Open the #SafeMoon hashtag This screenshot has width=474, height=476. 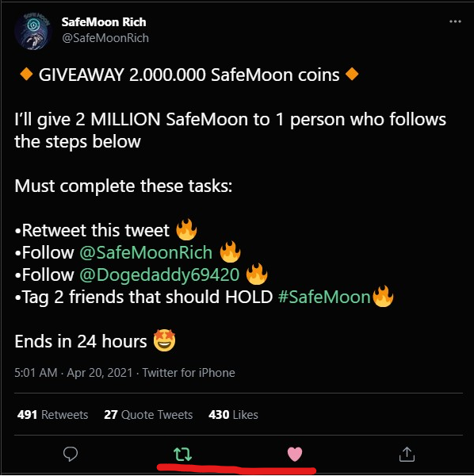(x=324, y=297)
